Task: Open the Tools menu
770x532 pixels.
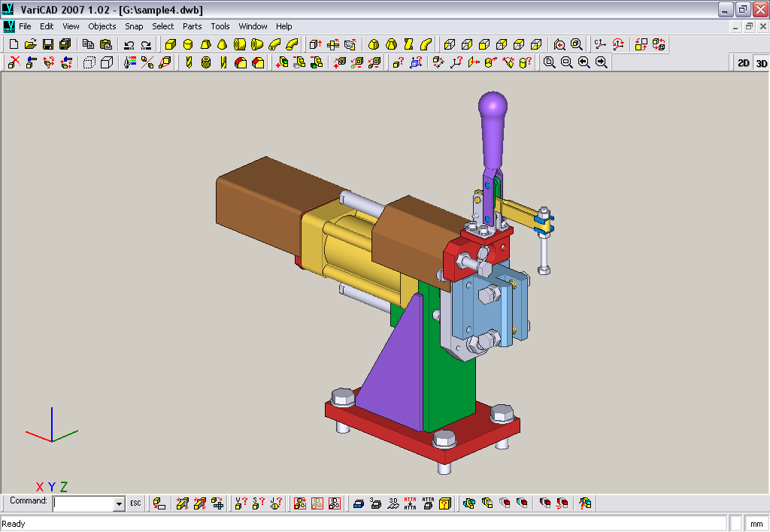Action: point(220,26)
